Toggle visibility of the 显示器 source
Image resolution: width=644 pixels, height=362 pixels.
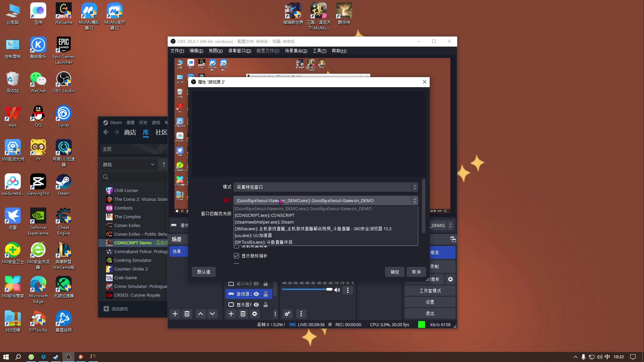pos(256,305)
